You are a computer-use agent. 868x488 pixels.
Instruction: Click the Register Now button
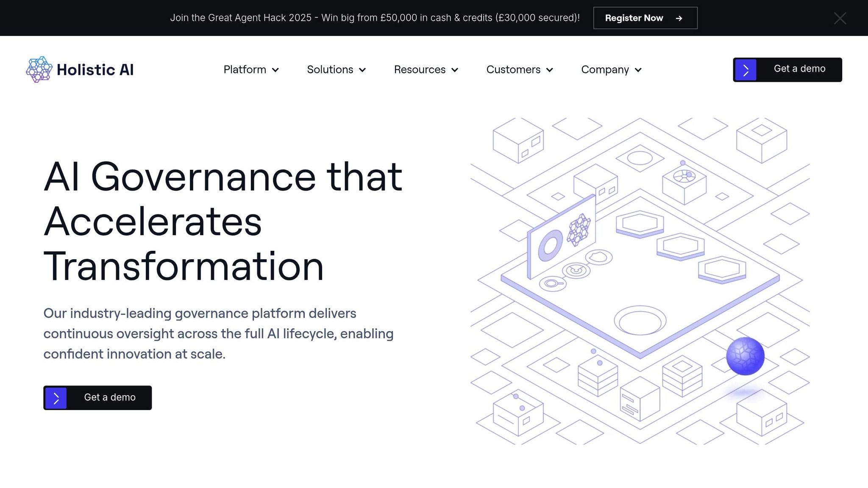pos(645,18)
